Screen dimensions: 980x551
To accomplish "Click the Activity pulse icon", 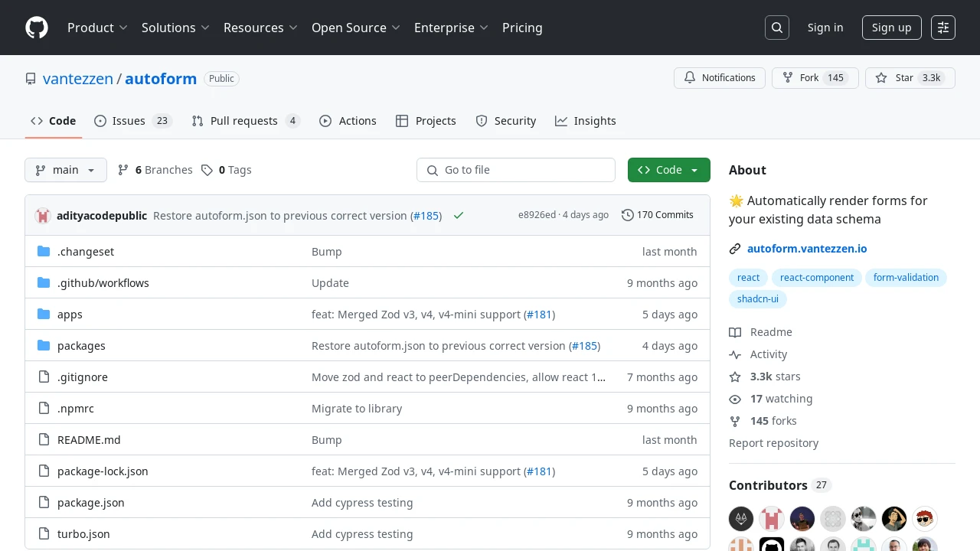I will point(735,354).
